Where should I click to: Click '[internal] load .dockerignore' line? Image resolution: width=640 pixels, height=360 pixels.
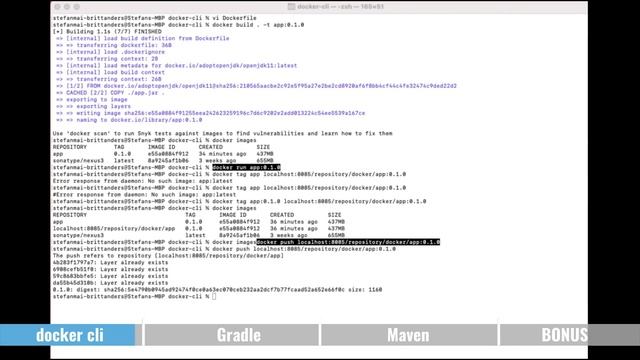coord(110,52)
